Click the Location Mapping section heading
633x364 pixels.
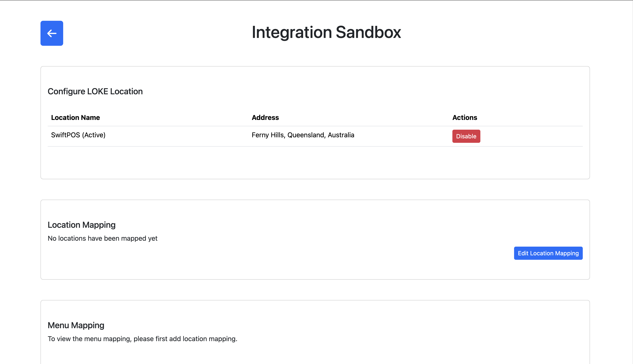82,225
